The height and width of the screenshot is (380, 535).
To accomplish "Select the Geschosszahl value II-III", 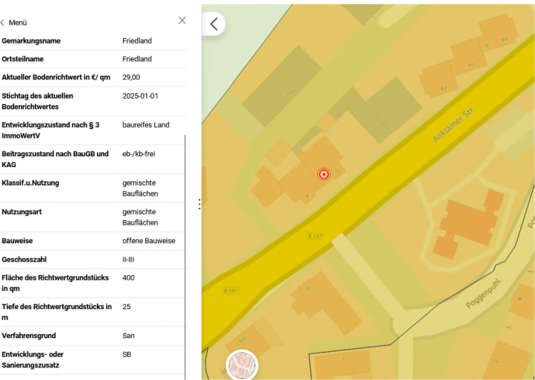I will [x=128, y=260].
